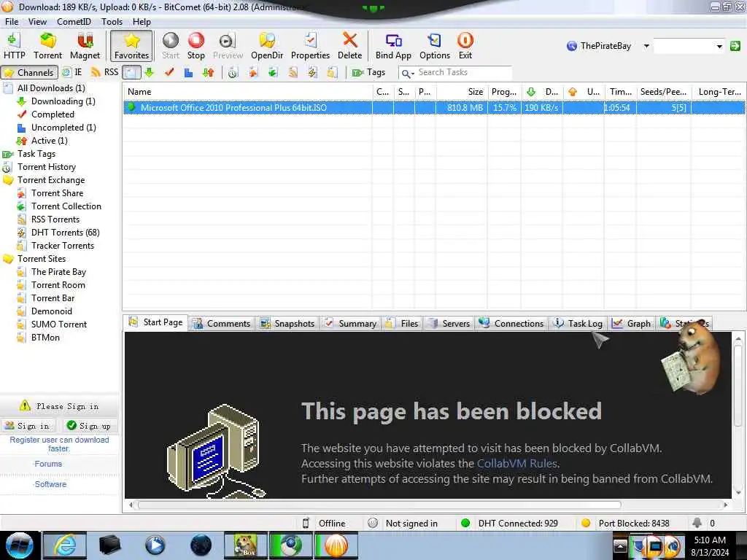This screenshot has width=747, height=560.
Task: Click the RSS Torrents toolbar icon
Action: [x=293, y=72]
